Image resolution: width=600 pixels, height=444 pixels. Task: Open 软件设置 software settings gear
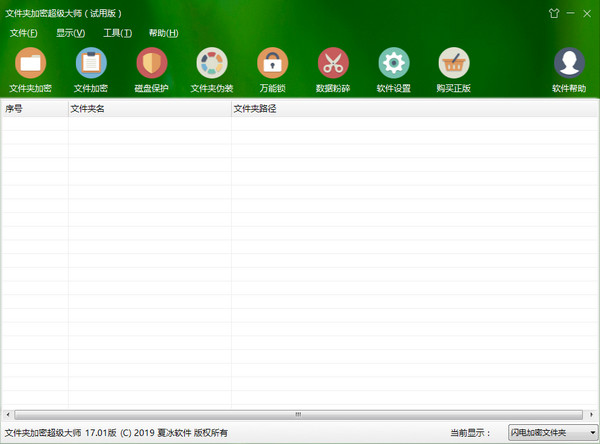click(x=393, y=64)
